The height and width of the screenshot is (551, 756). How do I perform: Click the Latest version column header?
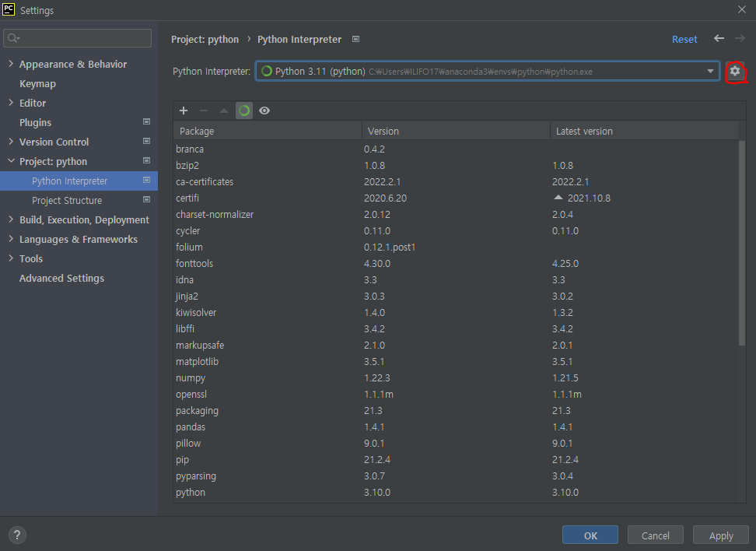644,132
